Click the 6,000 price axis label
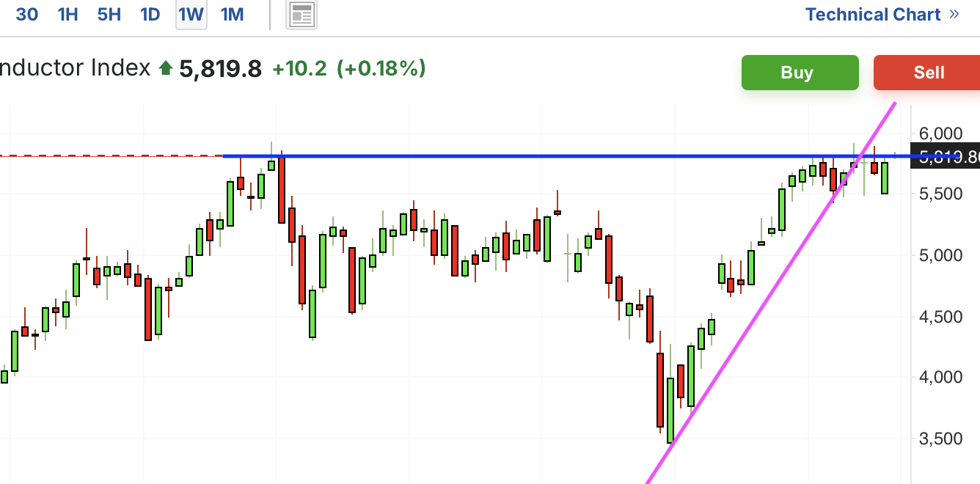Screen dimensions: 980x484 (940, 133)
